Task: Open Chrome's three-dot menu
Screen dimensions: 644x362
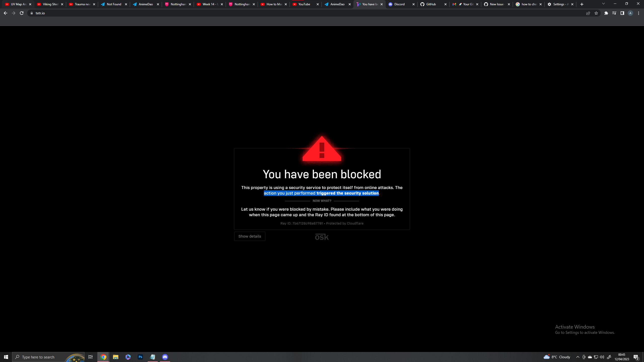Action: (x=638, y=13)
